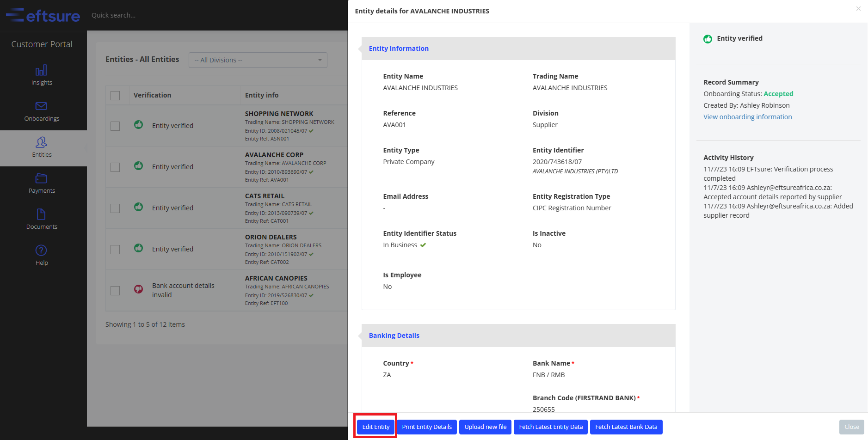This screenshot has height=440, width=868.
Task: Open the All Divisions dropdown
Action: (x=258, y=60)
